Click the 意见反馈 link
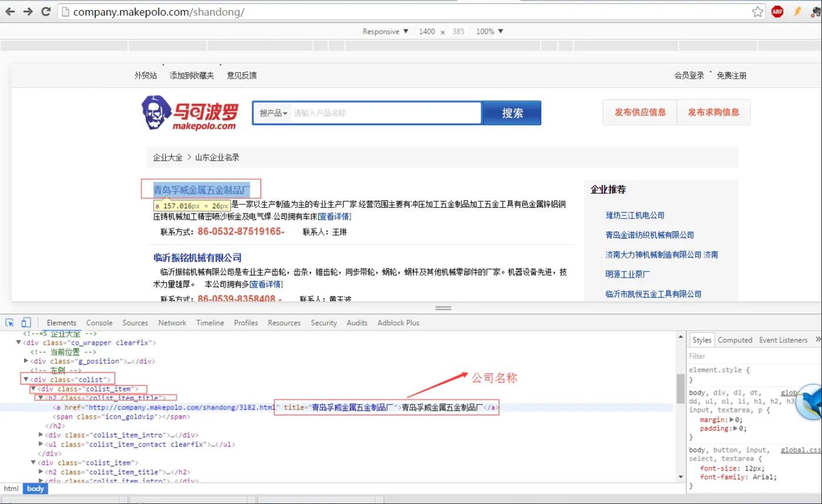This screenshot has height=504, width=822. [x=242, y=76]
